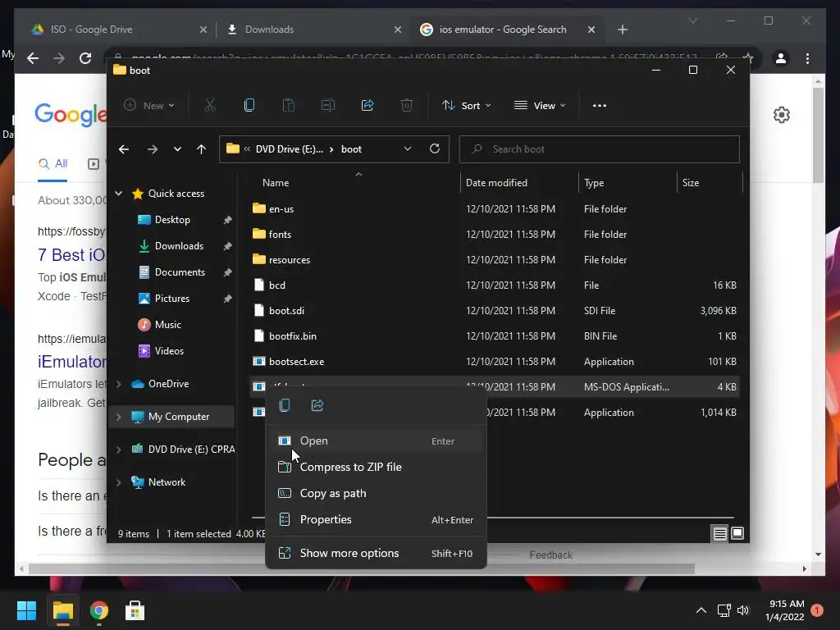Expand the OneDrive tree node

coord(118,384)
